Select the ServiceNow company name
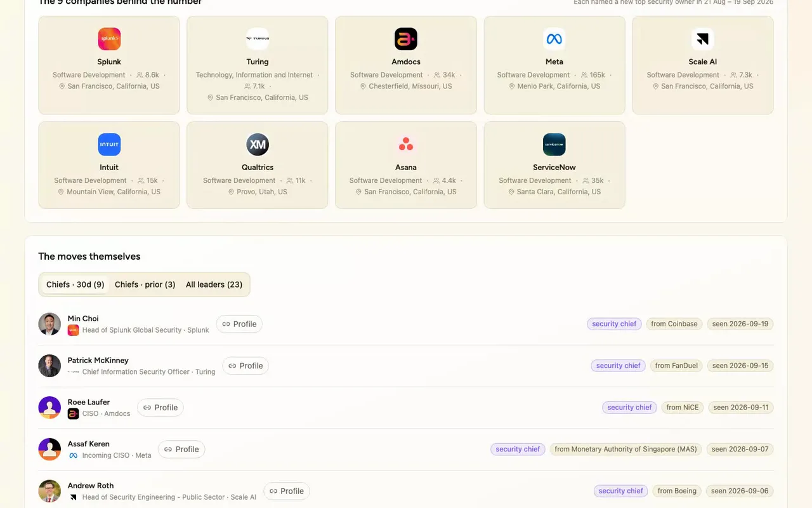 554,167
